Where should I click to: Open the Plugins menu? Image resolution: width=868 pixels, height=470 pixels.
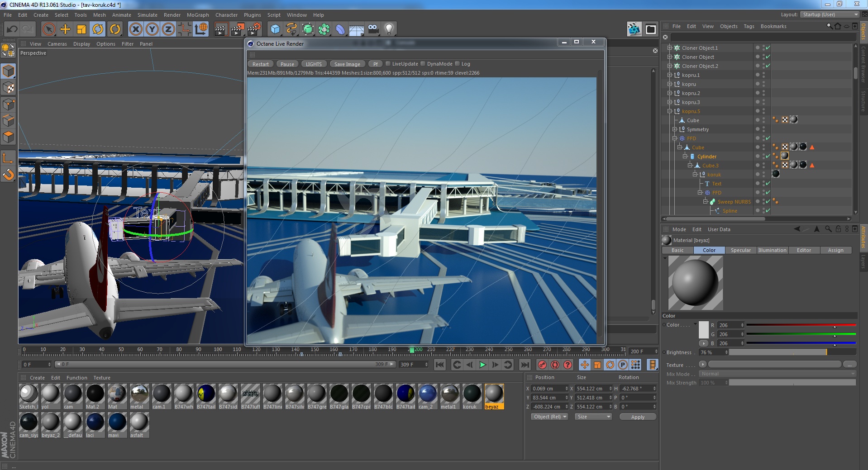coord(253,15)
